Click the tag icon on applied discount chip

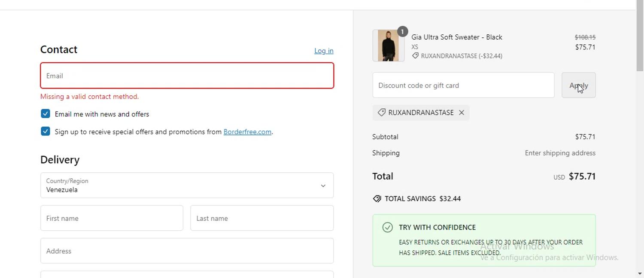pyautogui.click(x=381, y=113)
